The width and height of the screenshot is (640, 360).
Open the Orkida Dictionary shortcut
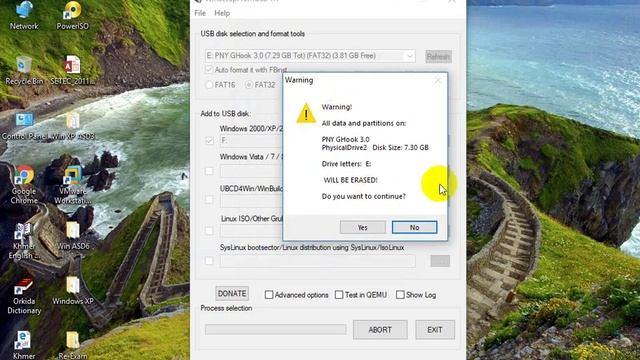pos(24,296)
